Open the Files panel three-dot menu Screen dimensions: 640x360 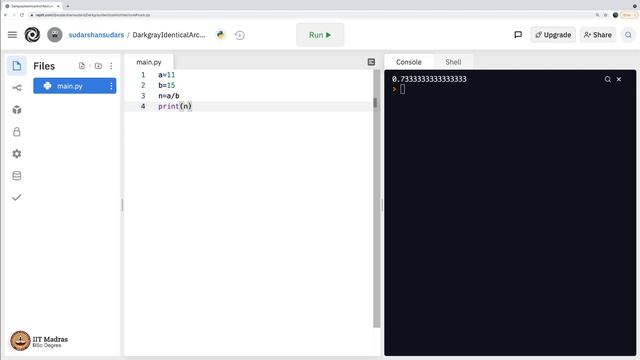(111, 66)
